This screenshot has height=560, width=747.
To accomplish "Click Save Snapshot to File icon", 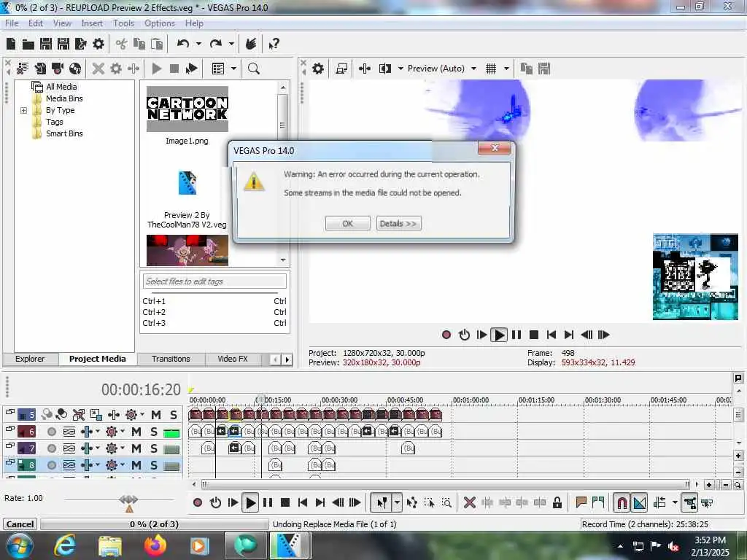I will (x=544, y=69).
